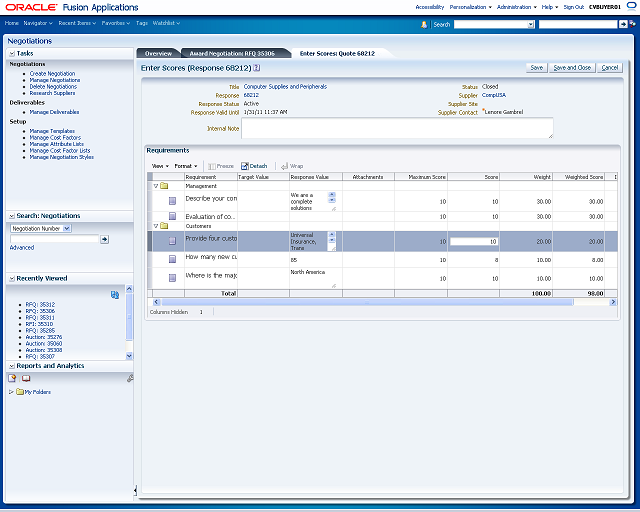The height and width of the screenshot is (512, 640).
Task: Click the Save button
Action: [x=536, y=68]
